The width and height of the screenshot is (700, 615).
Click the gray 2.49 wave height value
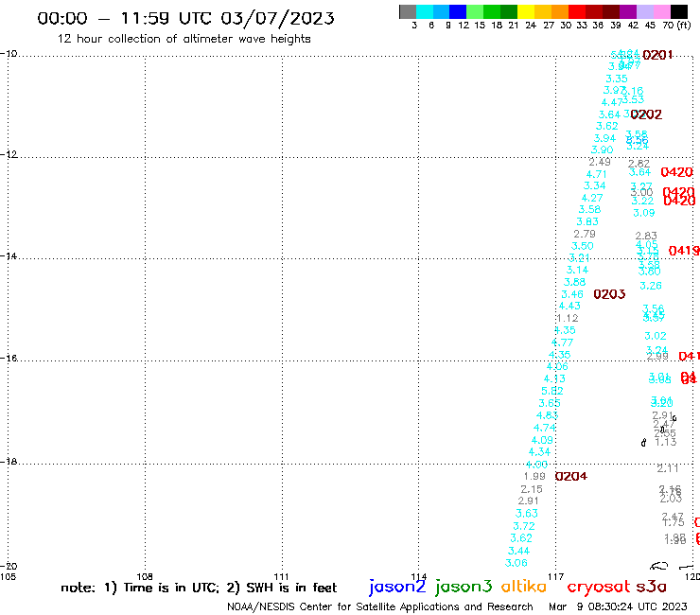[600, 162]
